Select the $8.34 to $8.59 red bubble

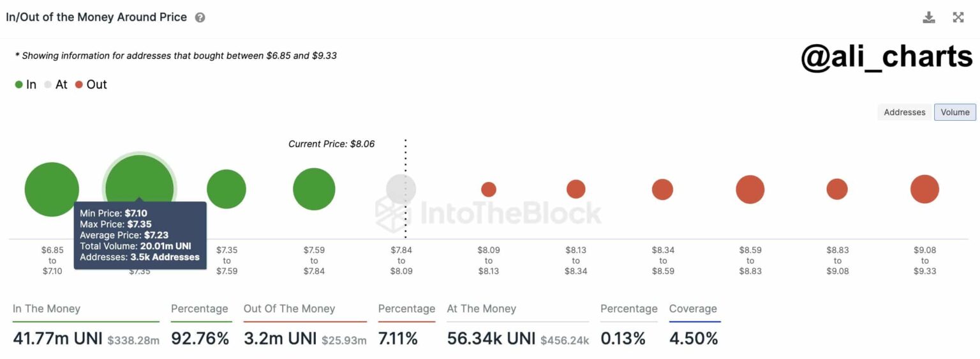point(662,189)
